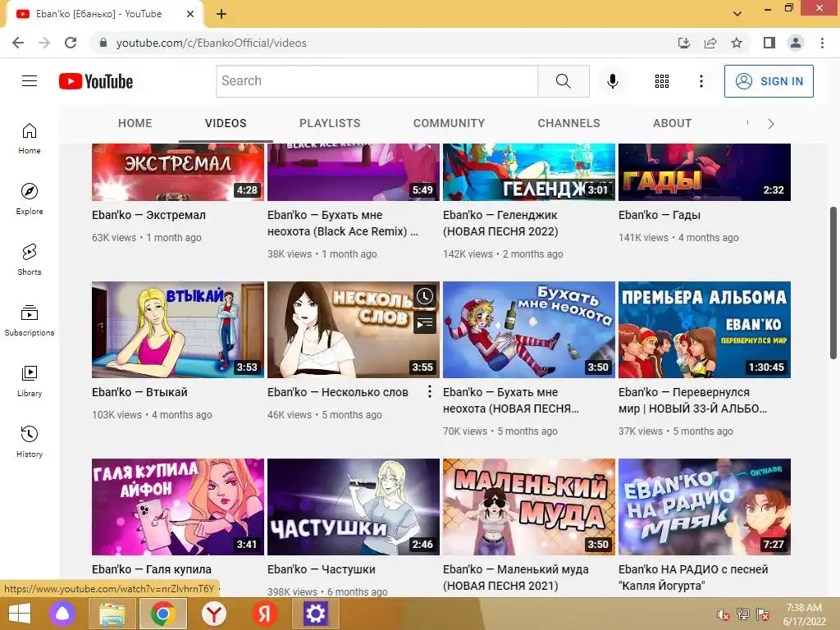Switch to the COMMUNITY tab
This screenshot has width=840, height=630.
click(449, 123)
